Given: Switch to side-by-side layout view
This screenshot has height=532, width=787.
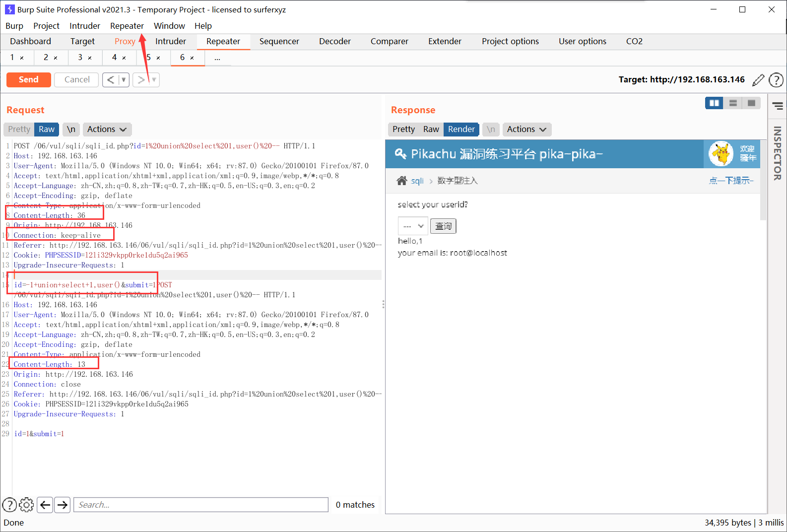Looking at the screenshot, I should (714, 103).
